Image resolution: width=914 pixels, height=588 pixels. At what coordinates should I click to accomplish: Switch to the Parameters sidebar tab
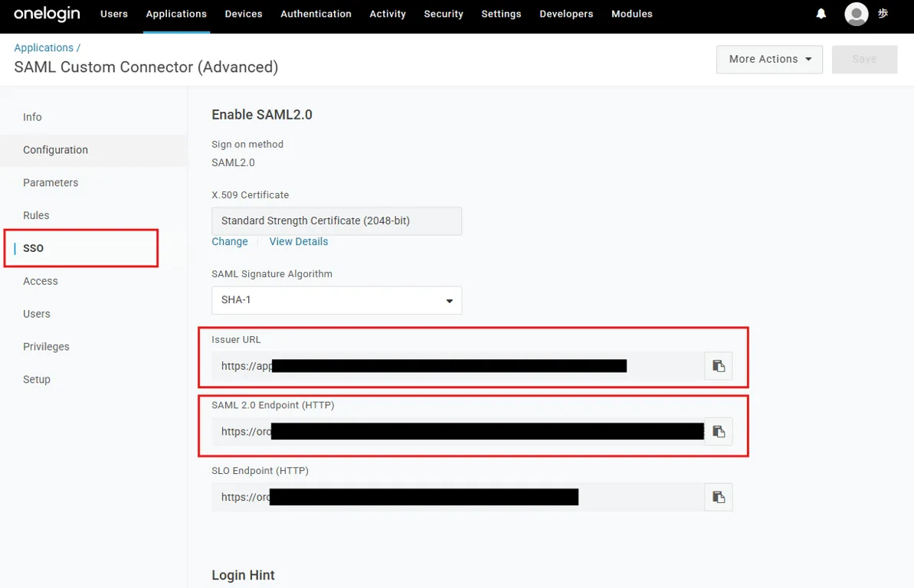pyautogui.click(x=93, y=182)
